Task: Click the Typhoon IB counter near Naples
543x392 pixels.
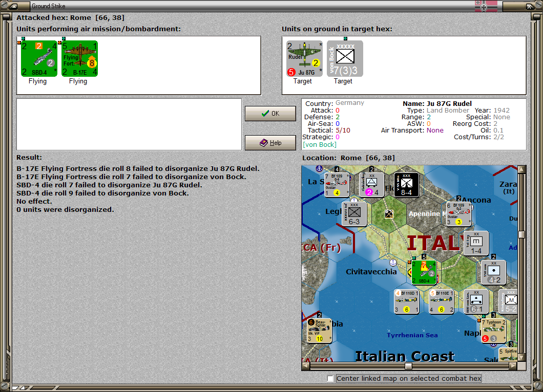Action: click(x=494, y=331)
